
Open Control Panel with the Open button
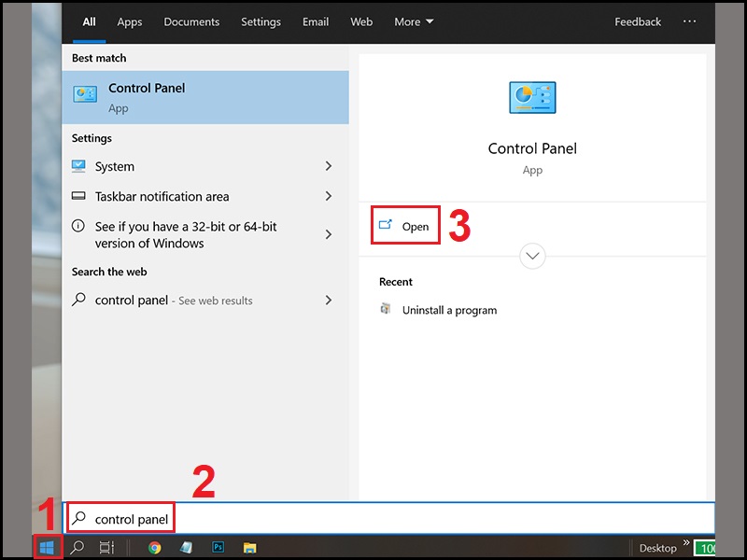tap(405, 226)
